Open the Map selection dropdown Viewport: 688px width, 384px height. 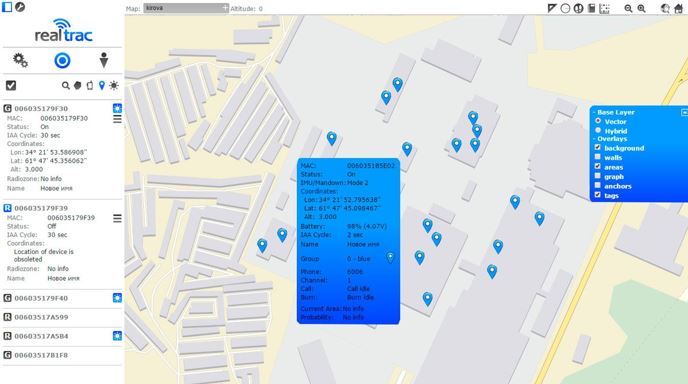tap(186, 8)
